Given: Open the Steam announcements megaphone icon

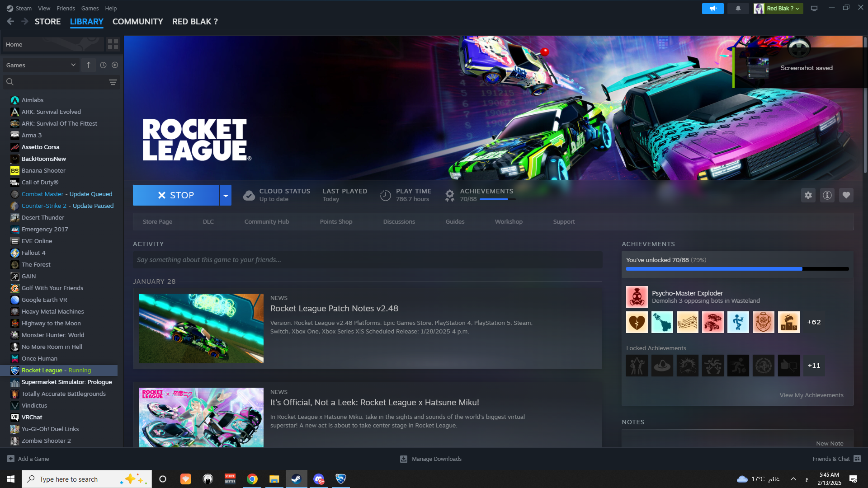Looking at the screenshot, I should coord(712,9).
